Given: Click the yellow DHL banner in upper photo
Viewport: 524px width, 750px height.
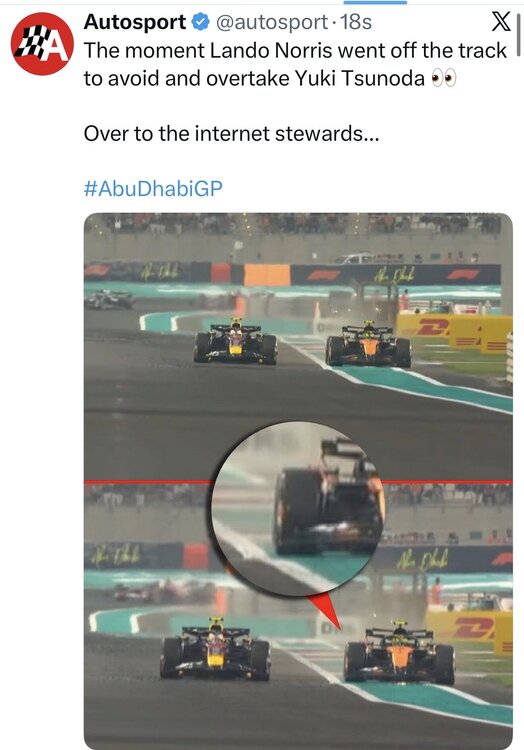Looking at the screenshot, I should (x=453, y=333).
